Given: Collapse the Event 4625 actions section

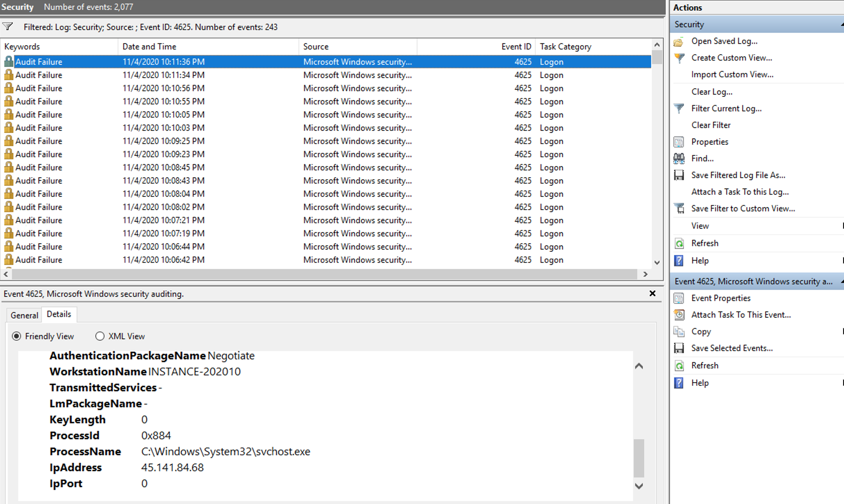Looking at the screenshot, I should pyautogui.click(x=842, y=281).
